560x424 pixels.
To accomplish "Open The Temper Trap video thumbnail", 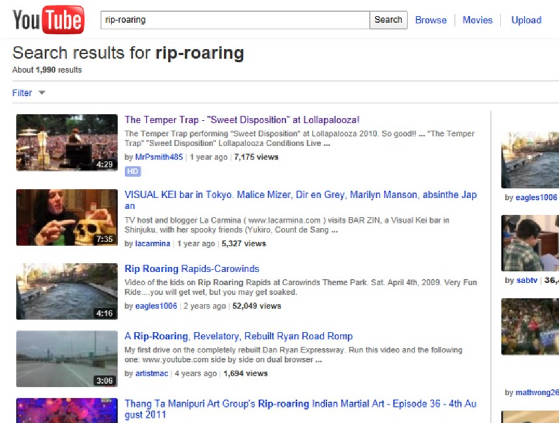I will coord(67,143).
